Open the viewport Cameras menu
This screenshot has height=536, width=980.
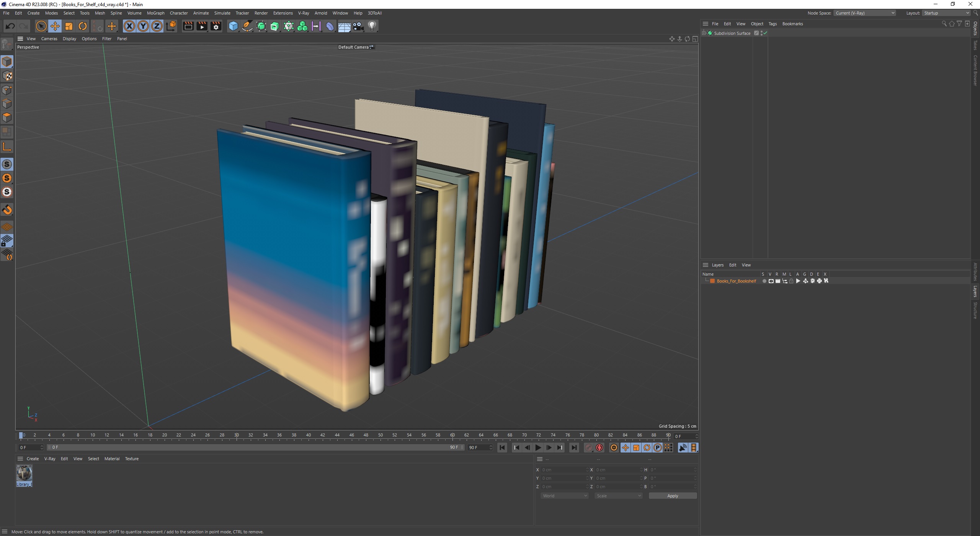click(49, 39)
